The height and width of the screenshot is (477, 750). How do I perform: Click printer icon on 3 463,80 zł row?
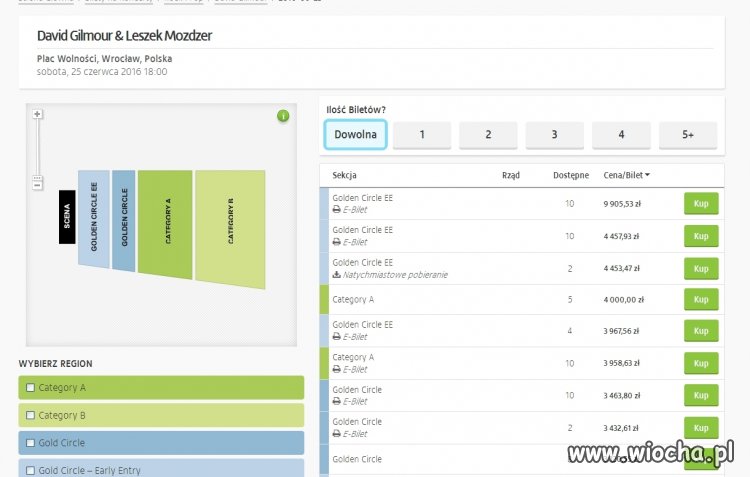[337, 401]
